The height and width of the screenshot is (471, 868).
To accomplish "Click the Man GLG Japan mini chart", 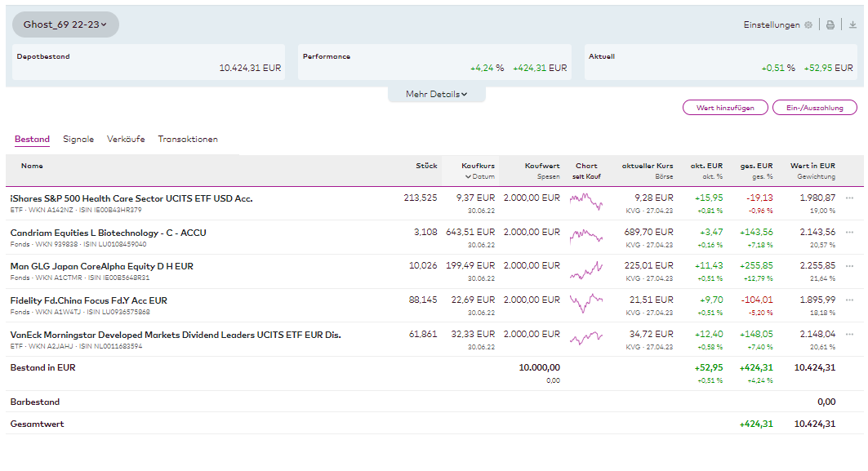I will click(586, 269).
